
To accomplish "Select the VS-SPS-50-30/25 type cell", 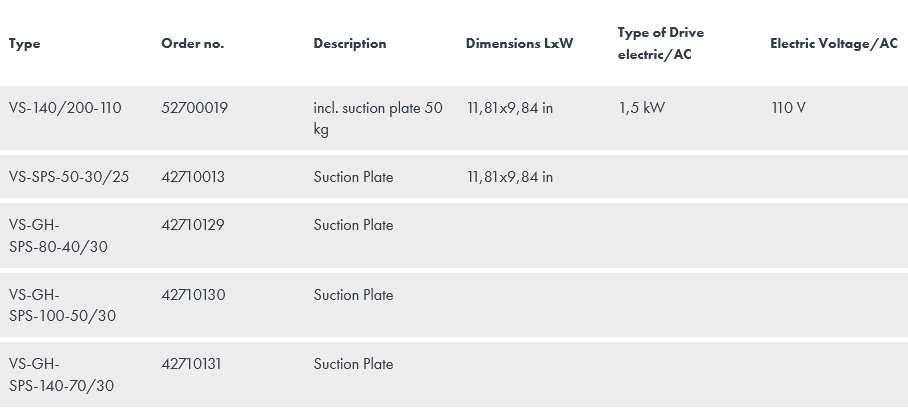I will (x=69, y=177).
